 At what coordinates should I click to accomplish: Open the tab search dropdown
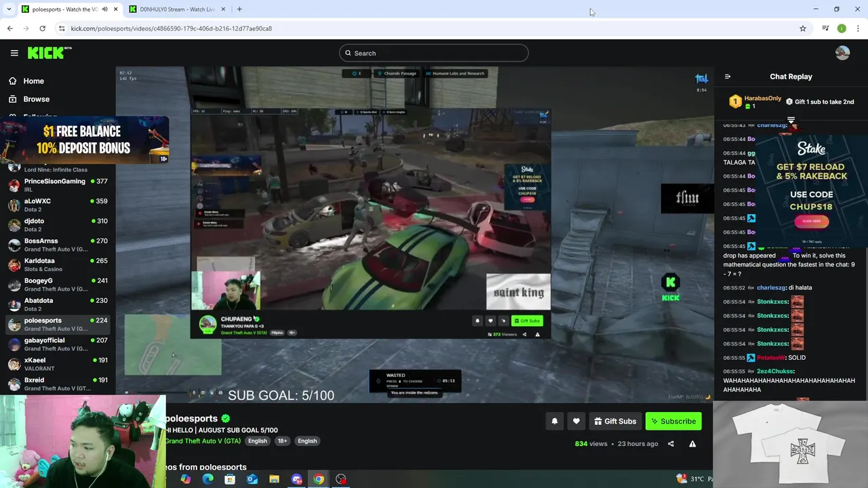coord(9,9)
